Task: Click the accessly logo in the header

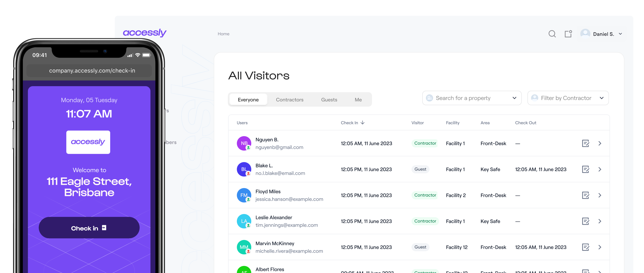Action: [144, 33]
